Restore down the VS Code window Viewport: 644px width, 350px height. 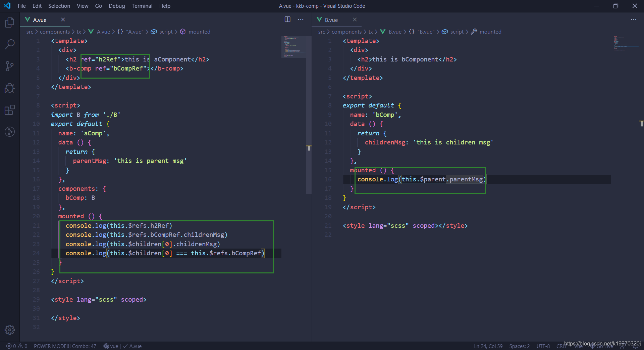tap(615, 6)
